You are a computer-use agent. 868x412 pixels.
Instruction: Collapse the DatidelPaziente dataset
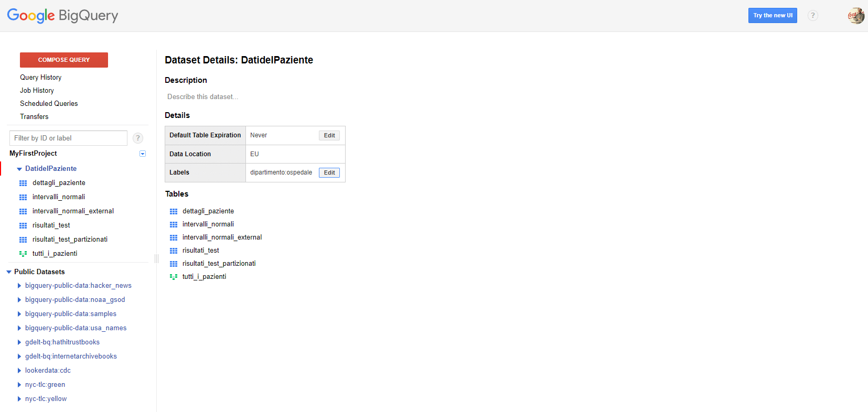point(19,169)
